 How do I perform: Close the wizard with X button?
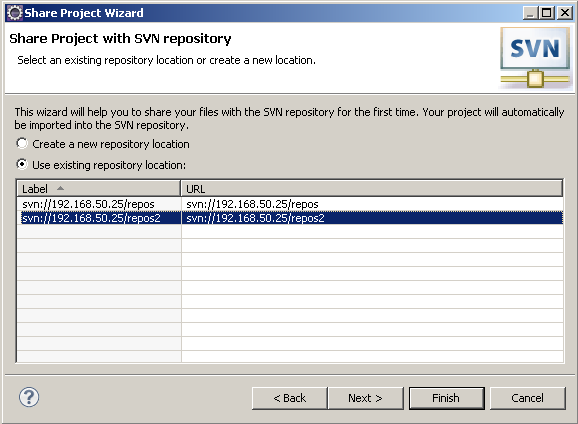pyautogui.click(x=565, y=13)
